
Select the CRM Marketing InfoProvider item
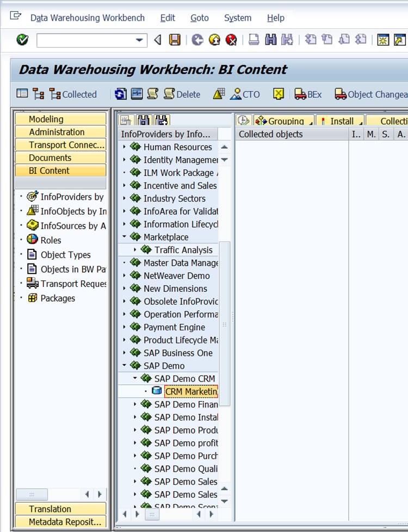pyautogui.click(x=191, y=392)
